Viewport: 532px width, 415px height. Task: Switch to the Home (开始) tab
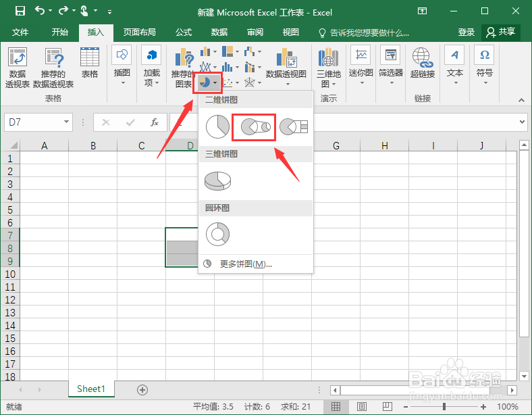[x=59, y=32]
